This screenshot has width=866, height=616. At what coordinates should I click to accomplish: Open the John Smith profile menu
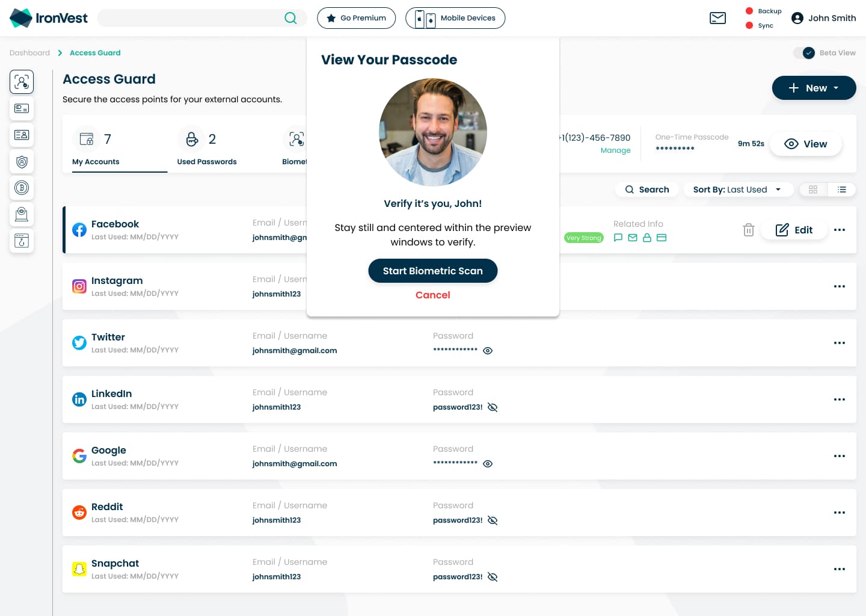pyautogui.click(x=823, y=18)
